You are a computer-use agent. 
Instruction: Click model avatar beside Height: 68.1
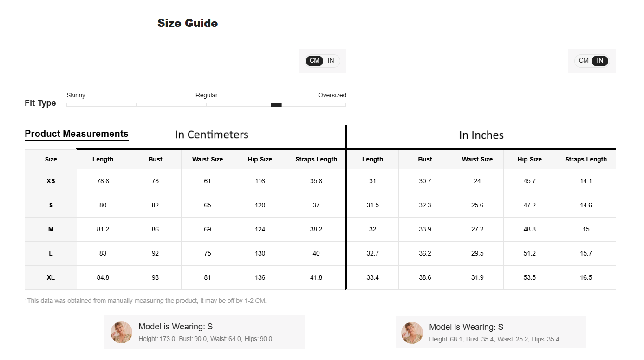[412, 333]
